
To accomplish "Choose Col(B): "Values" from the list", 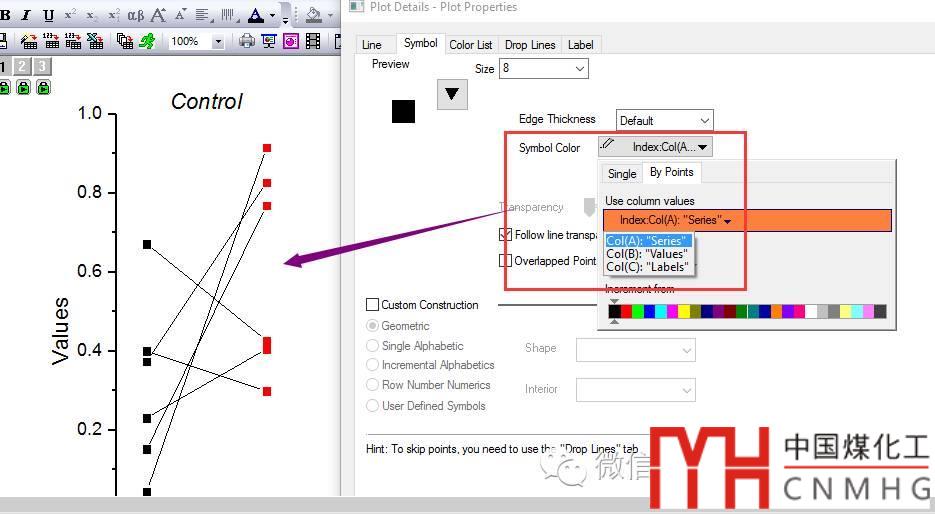I will 646,254.
